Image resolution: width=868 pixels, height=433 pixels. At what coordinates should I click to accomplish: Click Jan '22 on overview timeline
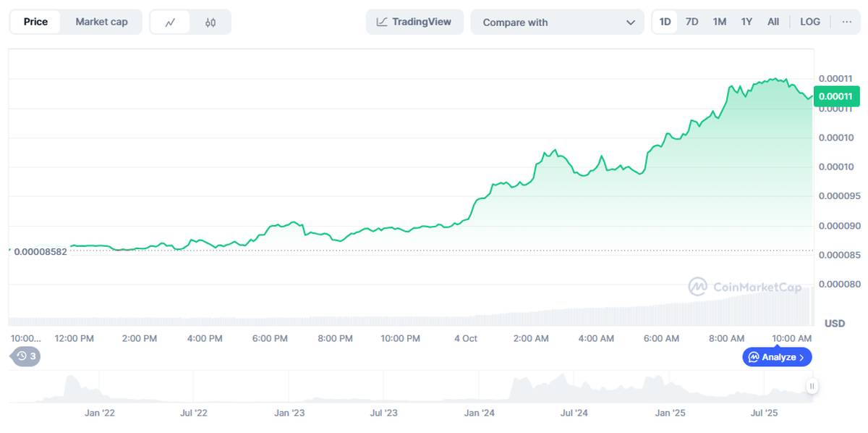[100, 413]
